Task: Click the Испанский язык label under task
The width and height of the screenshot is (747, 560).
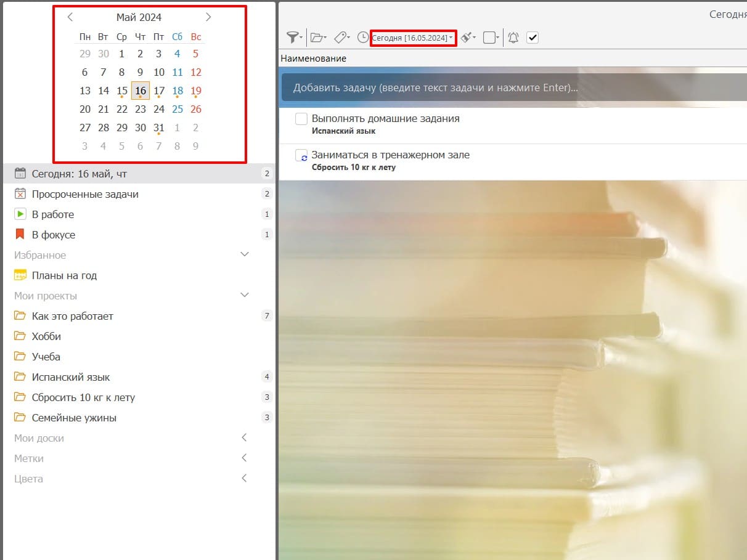Action: (343, 131)
